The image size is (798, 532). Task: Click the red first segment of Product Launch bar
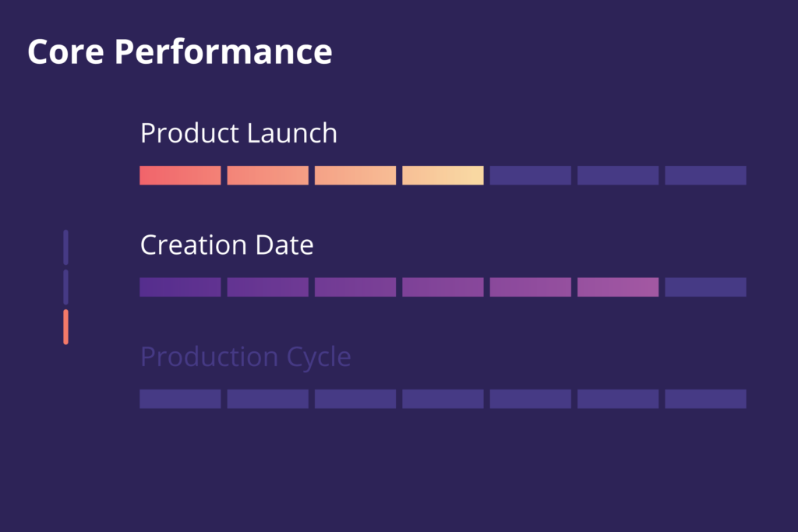coord(180,175)
